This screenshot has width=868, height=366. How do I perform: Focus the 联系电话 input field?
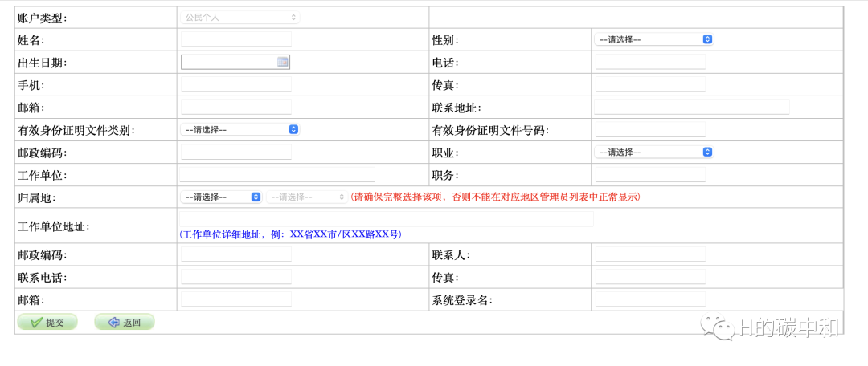coord(235,277)
